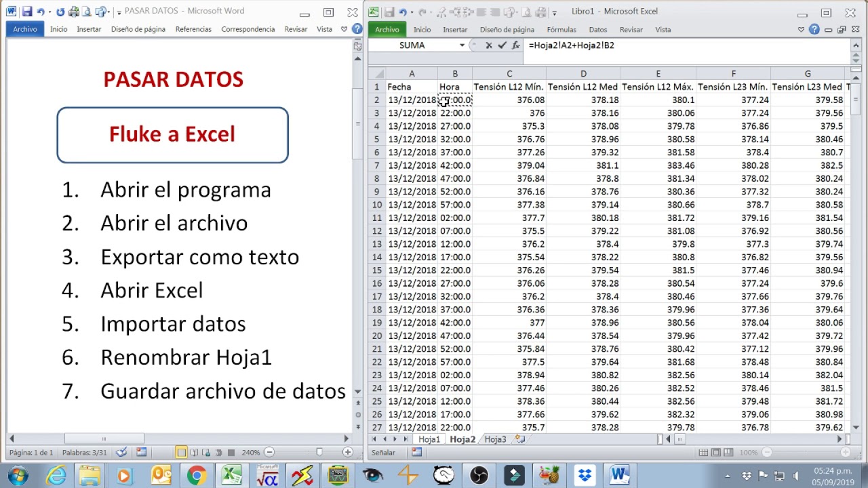The height and width of the screenshot is (488, 868).
Task: Save the Word document from quick access
Action: (x=26, y=12)
